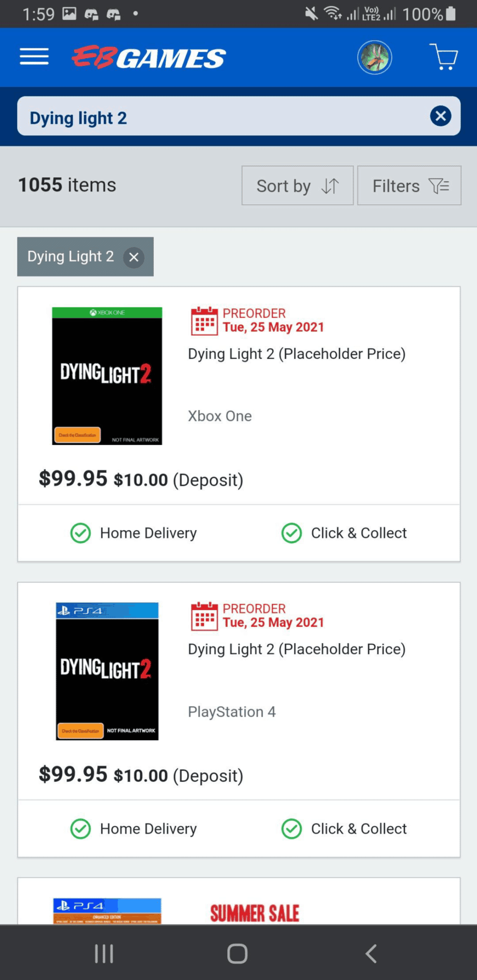477x980 pixels.
Task: Tap the EB Games logo
Action: 149,57
